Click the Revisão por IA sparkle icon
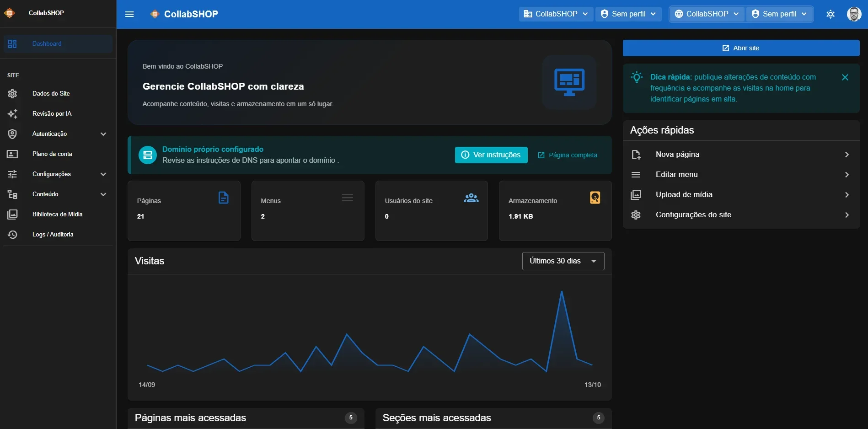Viewport: 868px width, 429px height. click(x=12, y=114)
